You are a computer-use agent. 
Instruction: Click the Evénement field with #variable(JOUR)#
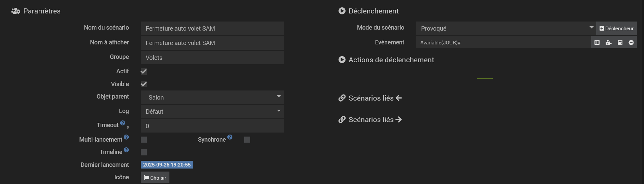pyautogui.click(x=503, y=43)
